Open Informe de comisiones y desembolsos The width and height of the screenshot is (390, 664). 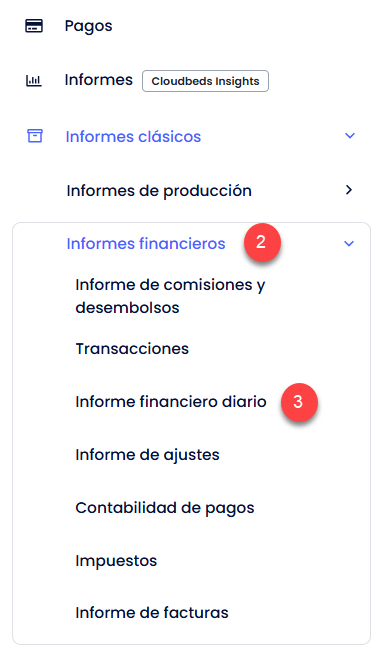(x=170, y=296)
